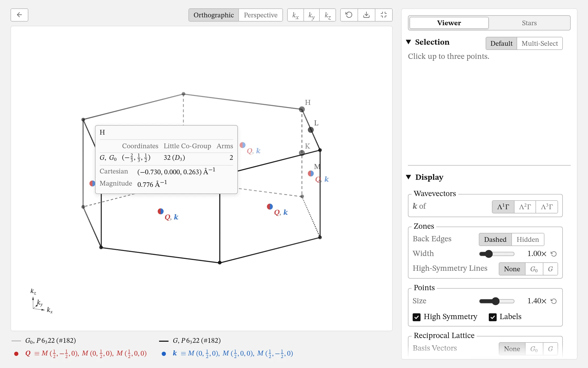Align view along ky axis
588x368 pixels.
(312, 15)
